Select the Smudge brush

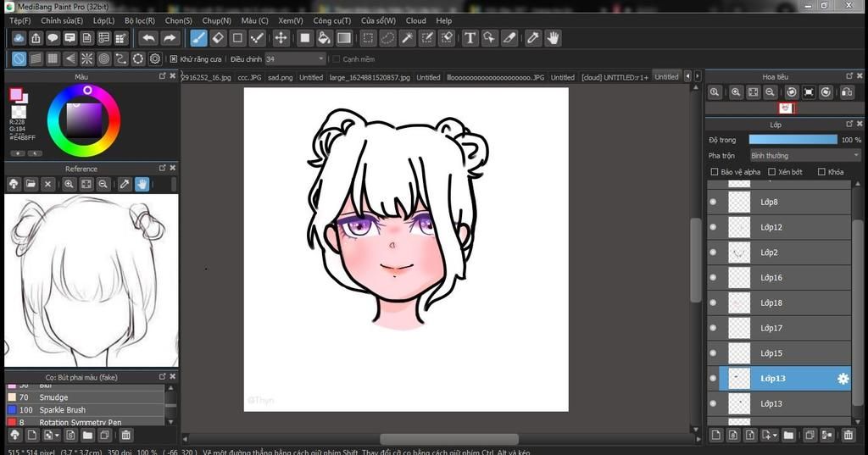coord(85,397)
